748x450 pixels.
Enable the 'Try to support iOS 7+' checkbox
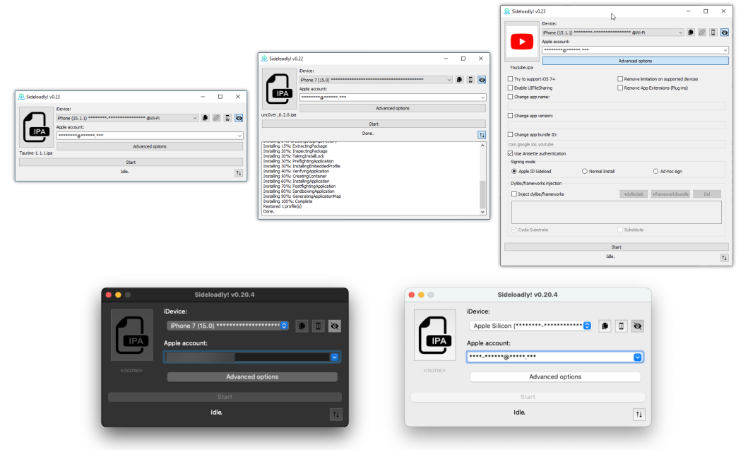click(x=511, y=77)
